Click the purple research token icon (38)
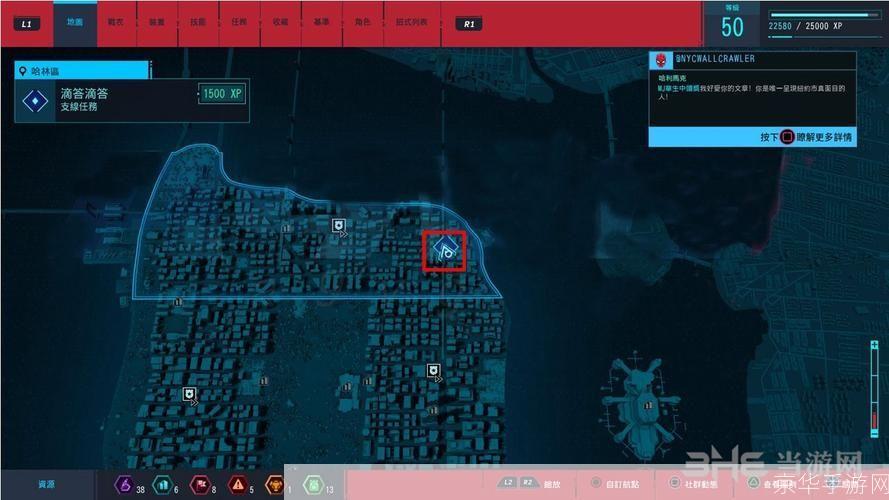 124,485
